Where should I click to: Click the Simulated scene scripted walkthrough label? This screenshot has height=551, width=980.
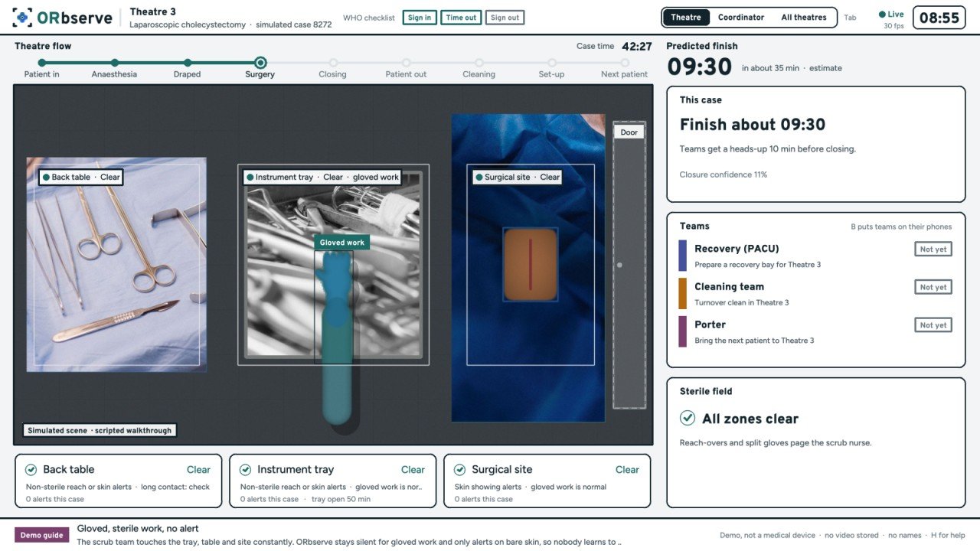click(x=100, y=430)
